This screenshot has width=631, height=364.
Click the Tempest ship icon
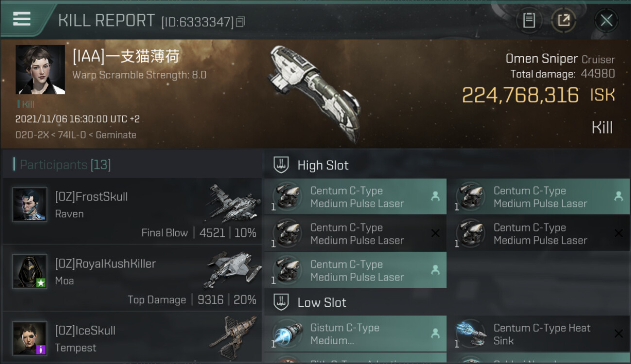point(234,336)
